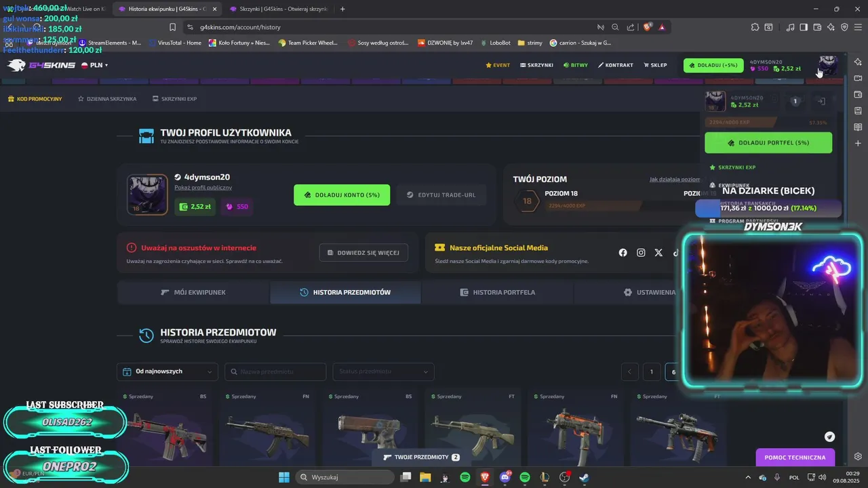Click the G4Skins logo in header
Screen dimensions: 868x488
pos(41,65)
